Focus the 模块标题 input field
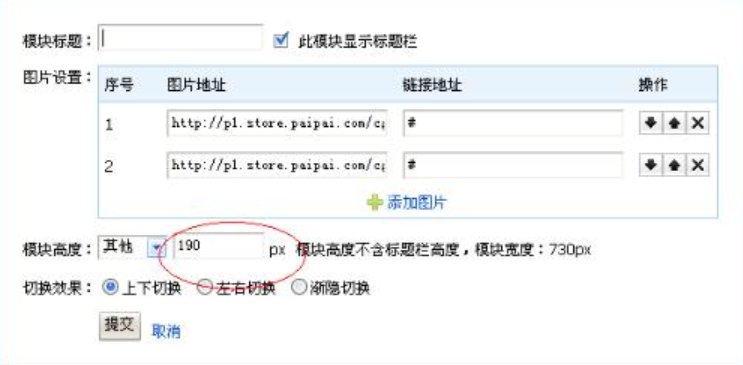 tap(181, 38)
